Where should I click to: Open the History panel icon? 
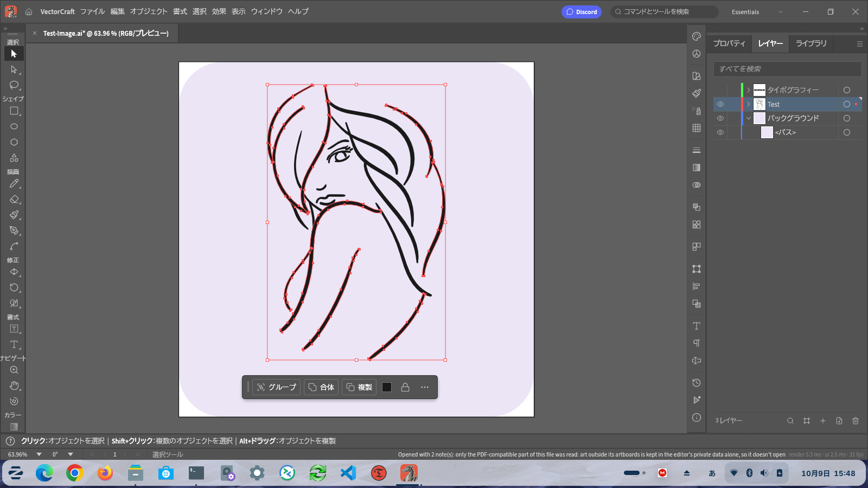click(x=697, y=383)
